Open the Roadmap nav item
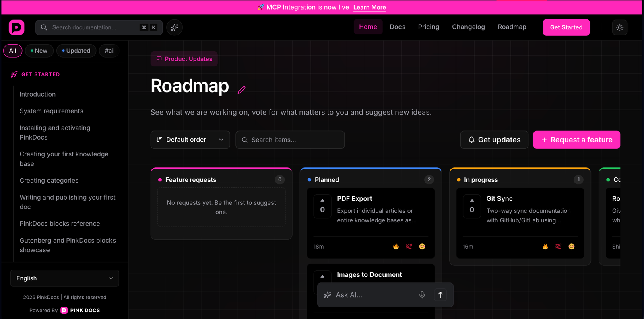 tap(512, 27)
